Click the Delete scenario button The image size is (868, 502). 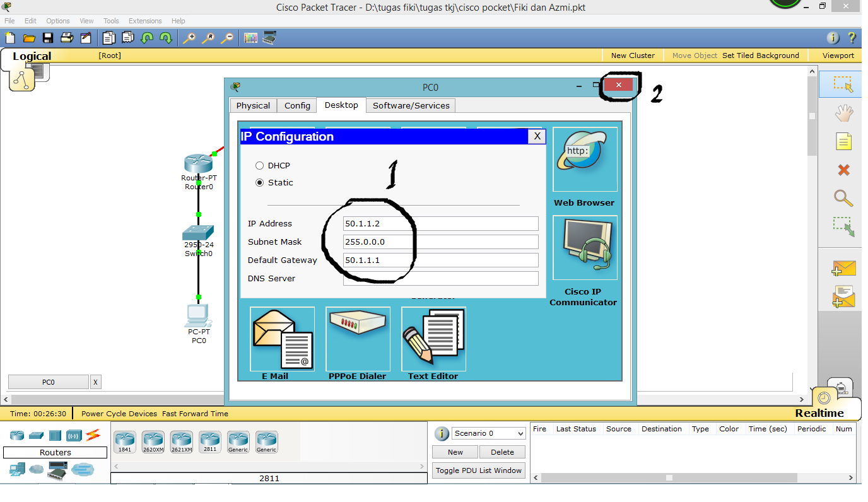click(x=502, y=452)
